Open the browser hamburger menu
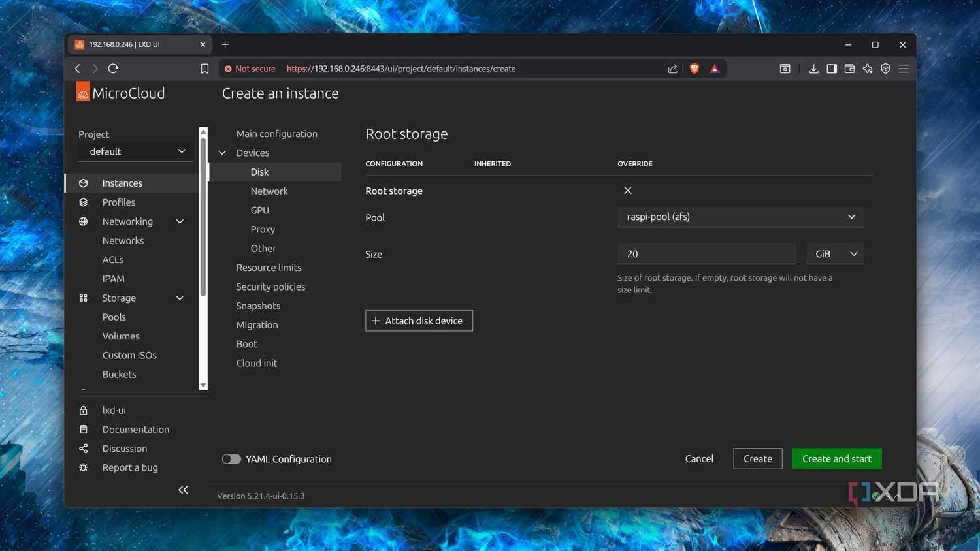The width and height of the screenshot is (980, 551). (904, 69)
